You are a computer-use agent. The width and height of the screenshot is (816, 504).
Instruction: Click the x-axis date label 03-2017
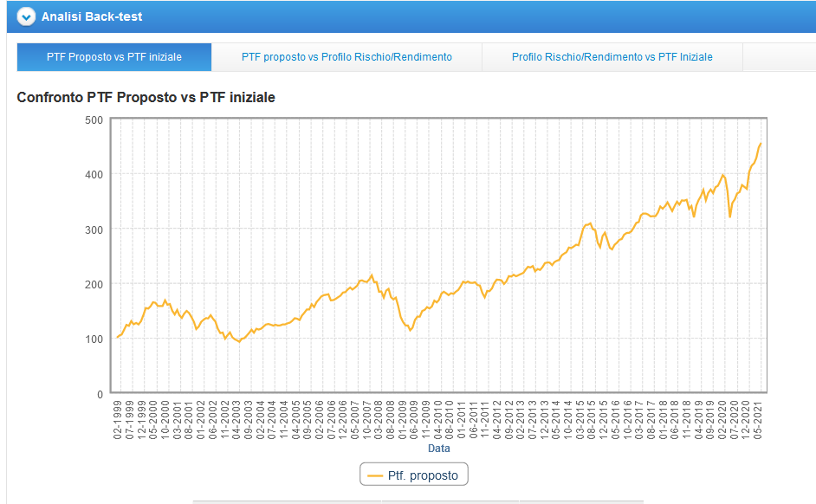pyautogui.click(x=639, y=420)
